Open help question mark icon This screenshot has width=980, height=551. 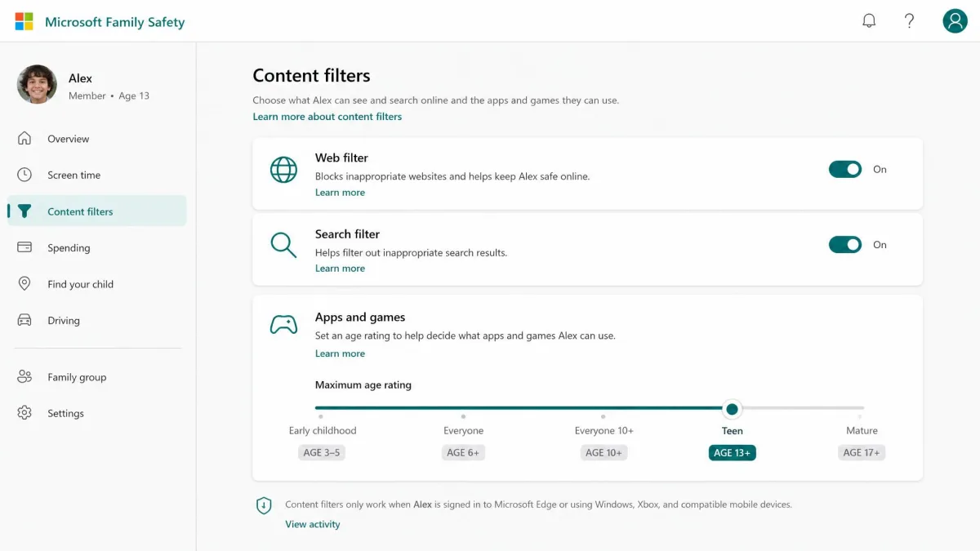pyautogui.click(x=909, y=21)
